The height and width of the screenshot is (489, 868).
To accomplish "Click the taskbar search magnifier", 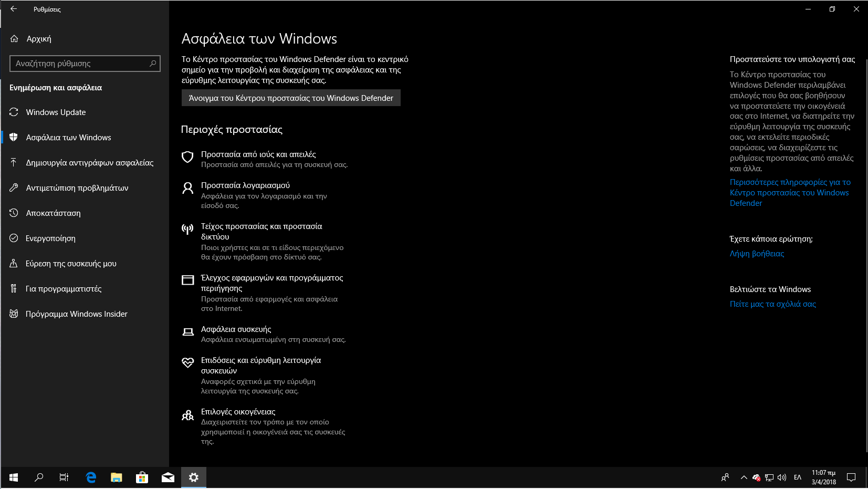I will (39, 477).
